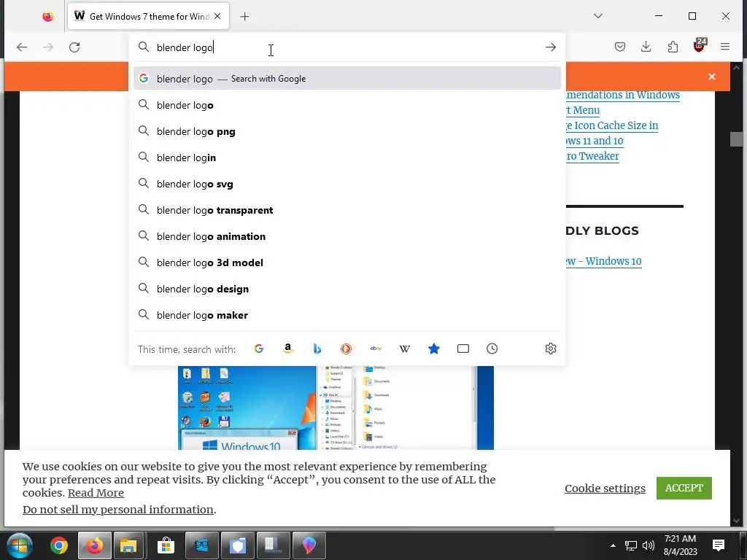The image size is (747, 560).
Task: Open the 'Windows 10' friendly blog link
Action: point(603,261)
